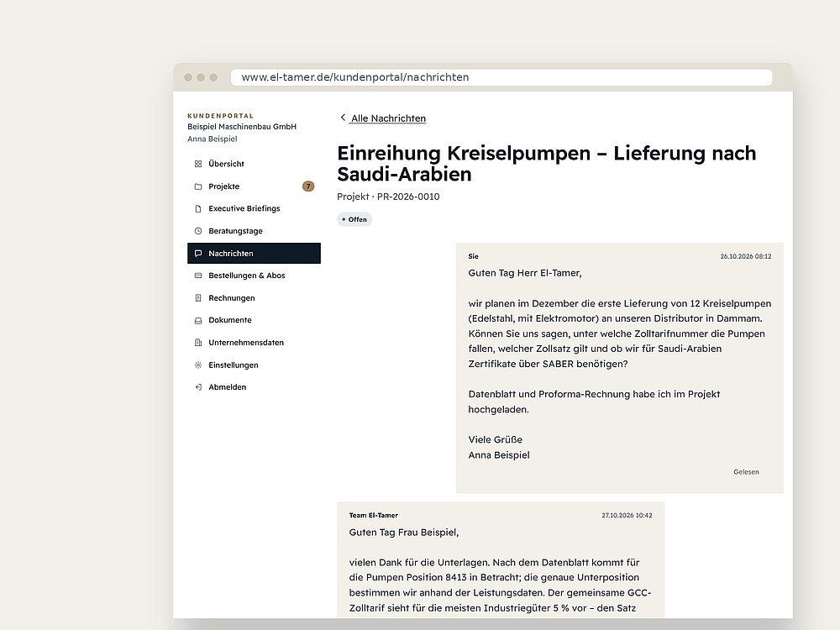Screen dimensions: 840x630
Task: Click the Offen status badge
Action: click(354, 219)
